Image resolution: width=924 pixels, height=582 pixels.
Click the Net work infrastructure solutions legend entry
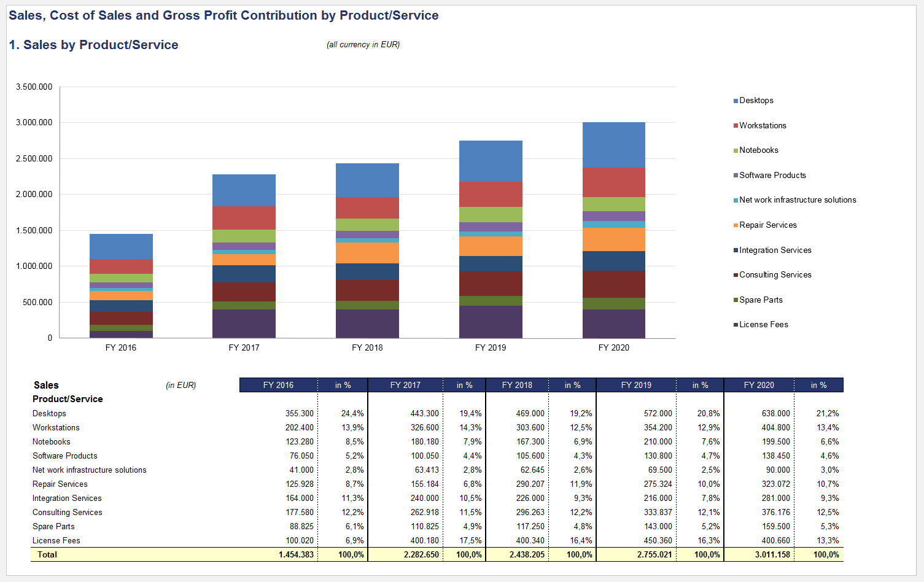797,200
